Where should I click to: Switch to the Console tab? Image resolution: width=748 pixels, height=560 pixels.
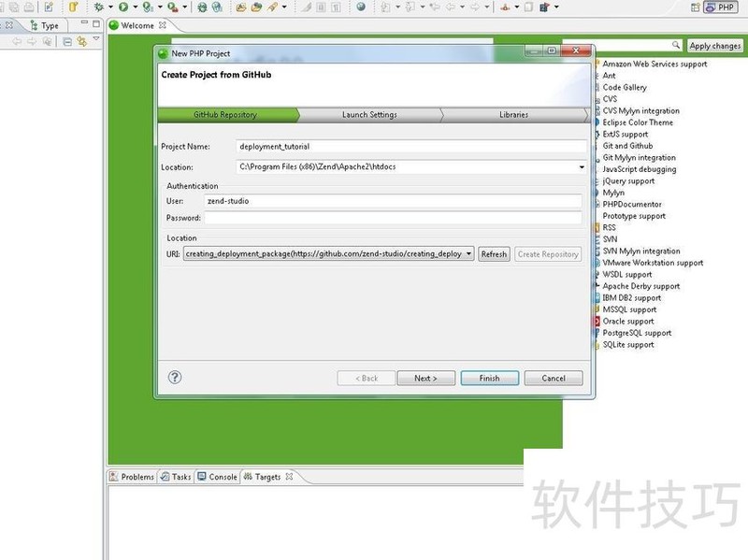[217, 477]
